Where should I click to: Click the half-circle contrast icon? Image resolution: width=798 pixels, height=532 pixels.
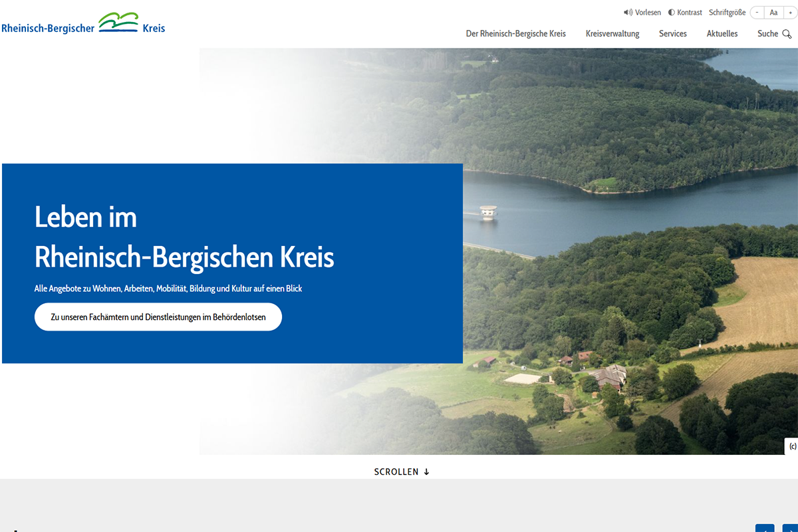[x=672, y=13]
